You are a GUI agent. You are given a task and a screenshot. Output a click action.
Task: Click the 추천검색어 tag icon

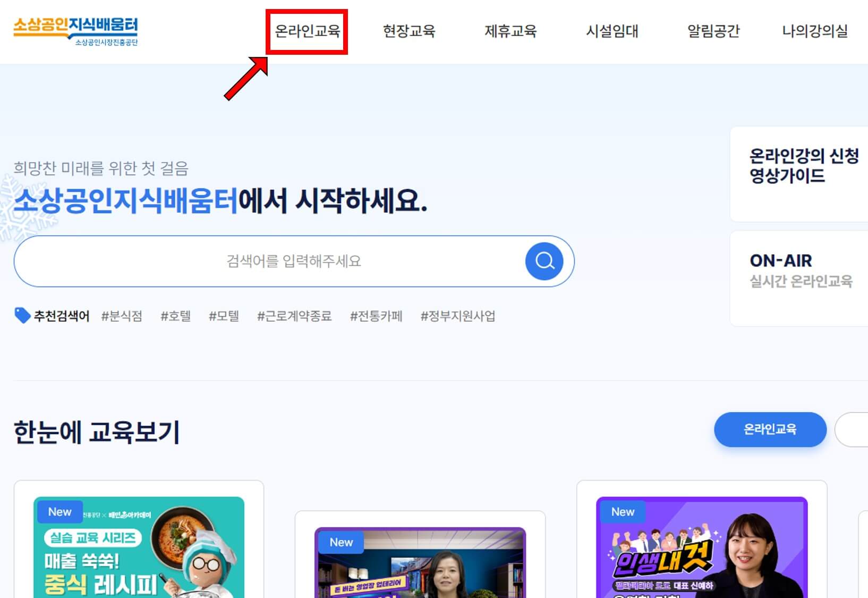(x=22, y=315)
